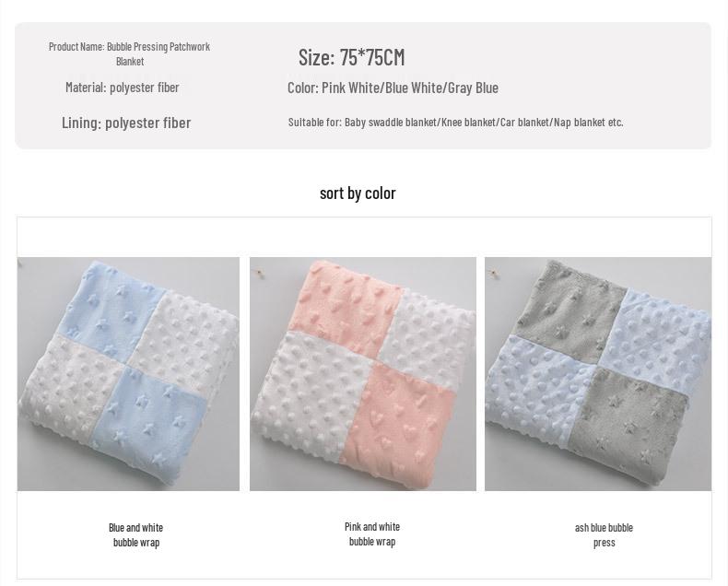Open the pink and white blanket photo
This screenshot has width=728, height=586.
point(362,373)
